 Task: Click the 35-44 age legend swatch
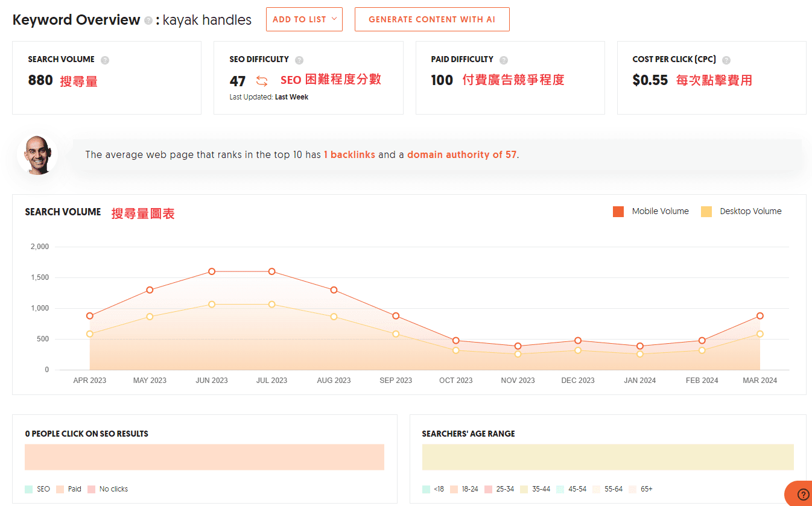(x=524, y=489)
